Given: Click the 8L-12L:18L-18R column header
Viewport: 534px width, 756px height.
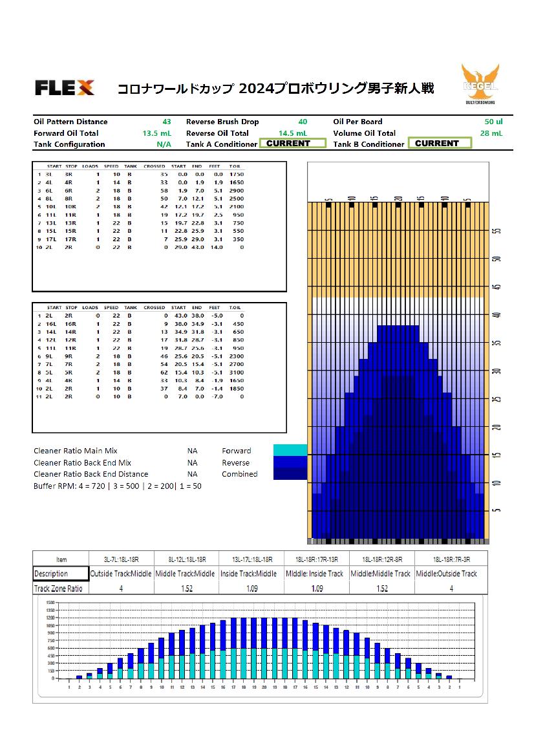Looking at the screenshot, I should 187,559.
